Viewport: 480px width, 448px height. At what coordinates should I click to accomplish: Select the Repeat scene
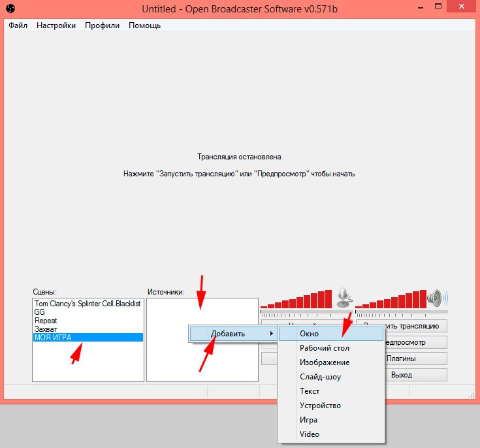pos(88,321)
